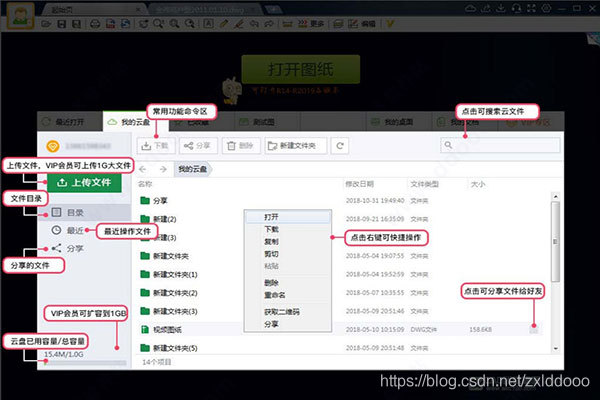Select the 新建文件夹(1) folder row
600x400 pixels.
pyautogui.click(x=341, y=274)
